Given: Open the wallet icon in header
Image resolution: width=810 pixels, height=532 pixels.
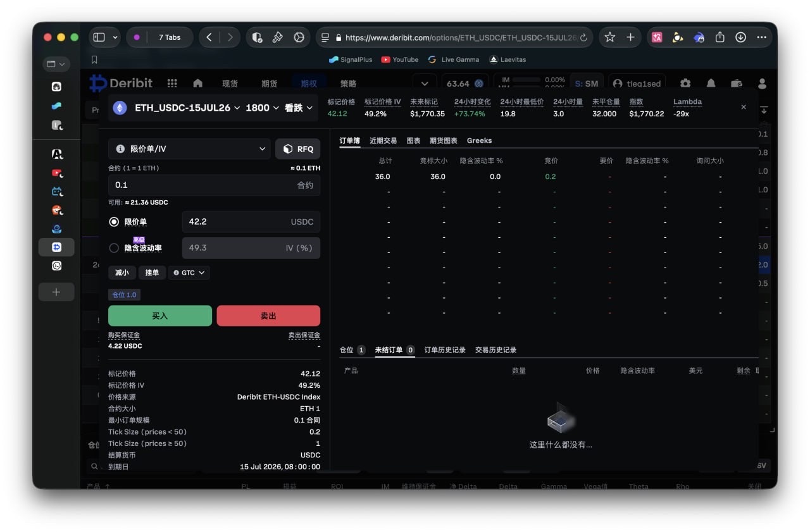Looking at the screenshot, I should click(x=737, y=84).
